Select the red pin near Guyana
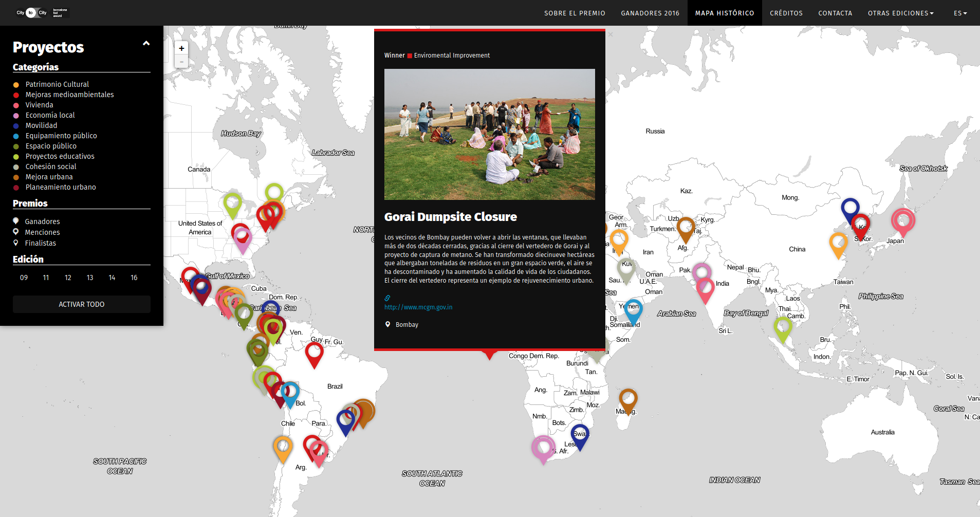Screen dimensions: 980x517 (314, 353)
